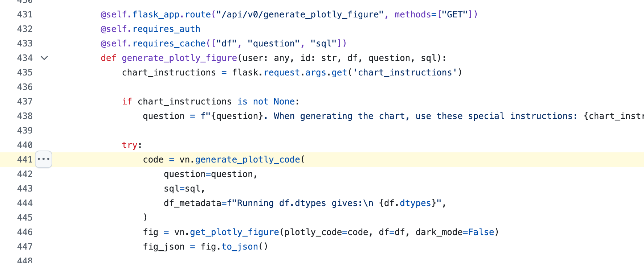644x263 pixels.
Task: Click the generate_plotly_figure function name
Action: 179,58
